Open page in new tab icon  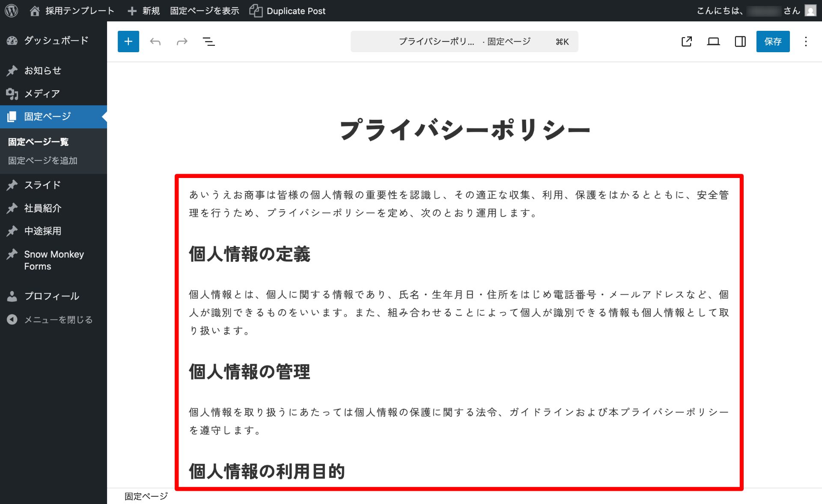pyautogui.click(x=687, y=42)
